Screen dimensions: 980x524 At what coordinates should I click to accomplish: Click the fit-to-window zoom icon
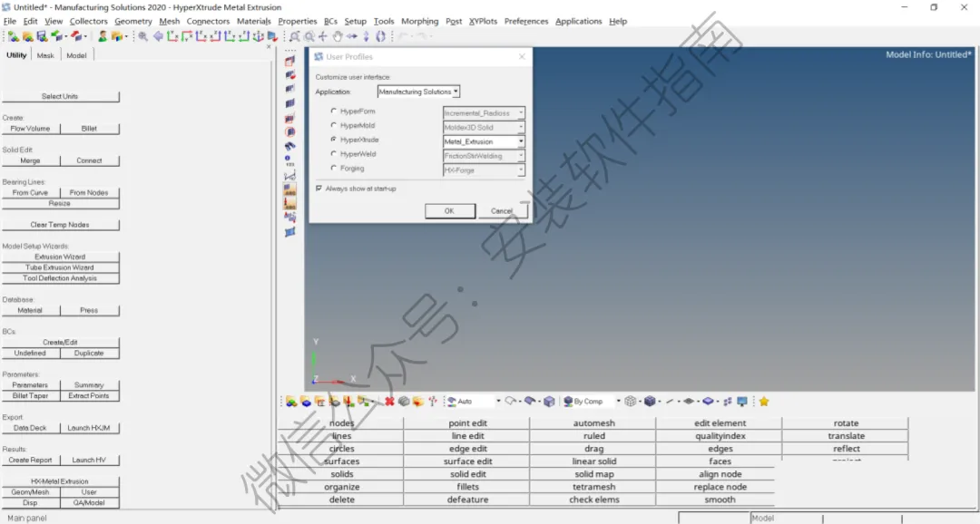[294, 36]
